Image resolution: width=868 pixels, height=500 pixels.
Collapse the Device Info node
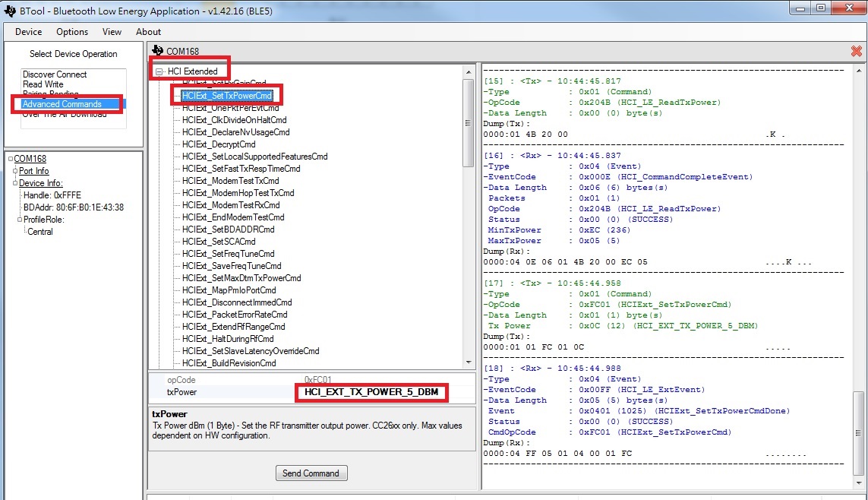[x=15, y=183]
